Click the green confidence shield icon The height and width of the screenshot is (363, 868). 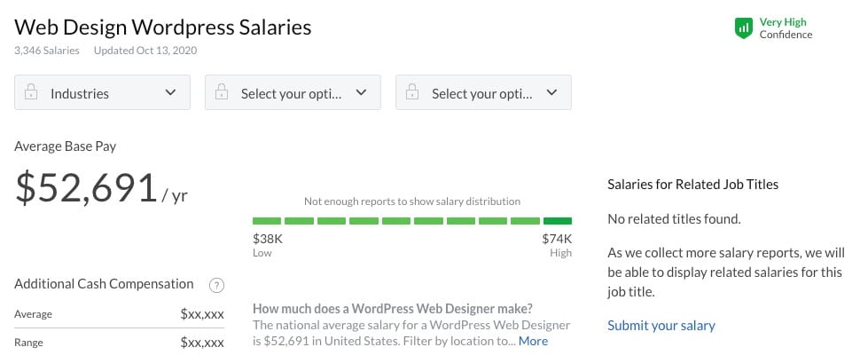pyautogui.click(x=744, y=28)
